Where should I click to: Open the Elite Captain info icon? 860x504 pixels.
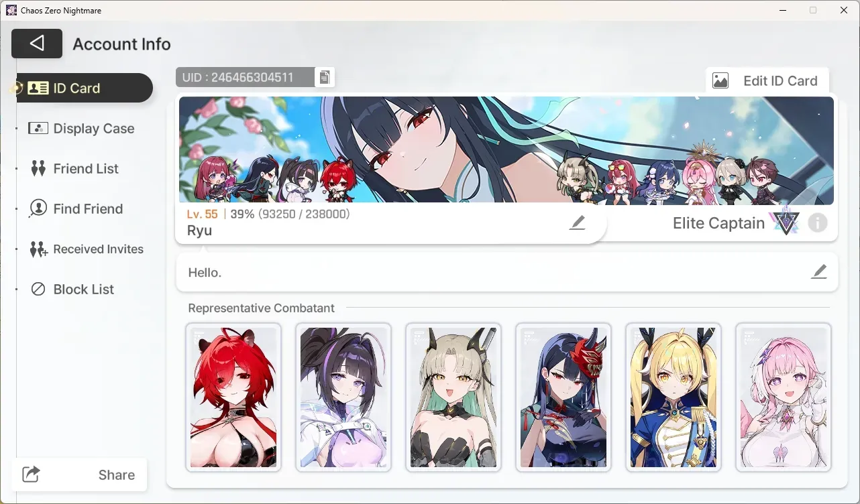pos(817,223)
